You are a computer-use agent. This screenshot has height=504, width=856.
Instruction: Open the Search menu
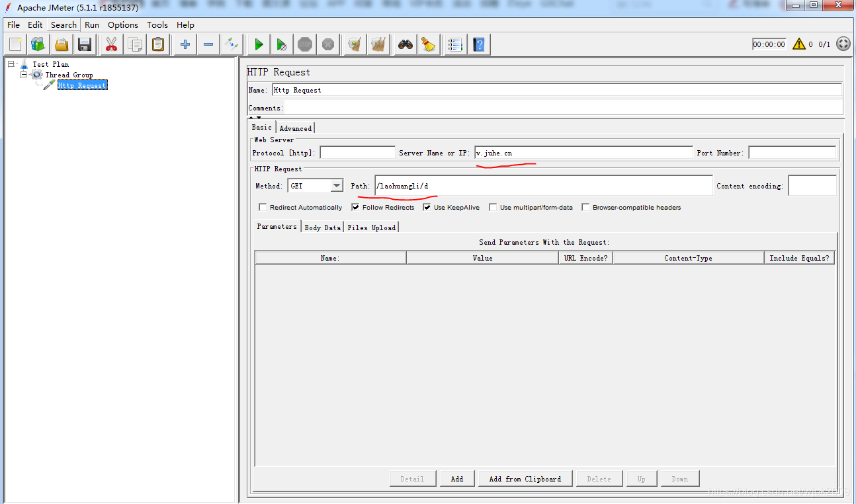pyautogui.click(x=64, y=25)
